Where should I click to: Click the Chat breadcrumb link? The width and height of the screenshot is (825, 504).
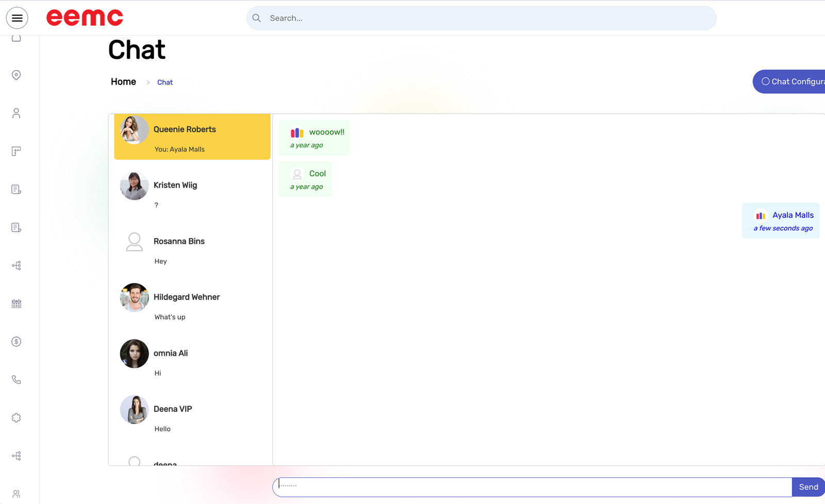coord(165,82)
